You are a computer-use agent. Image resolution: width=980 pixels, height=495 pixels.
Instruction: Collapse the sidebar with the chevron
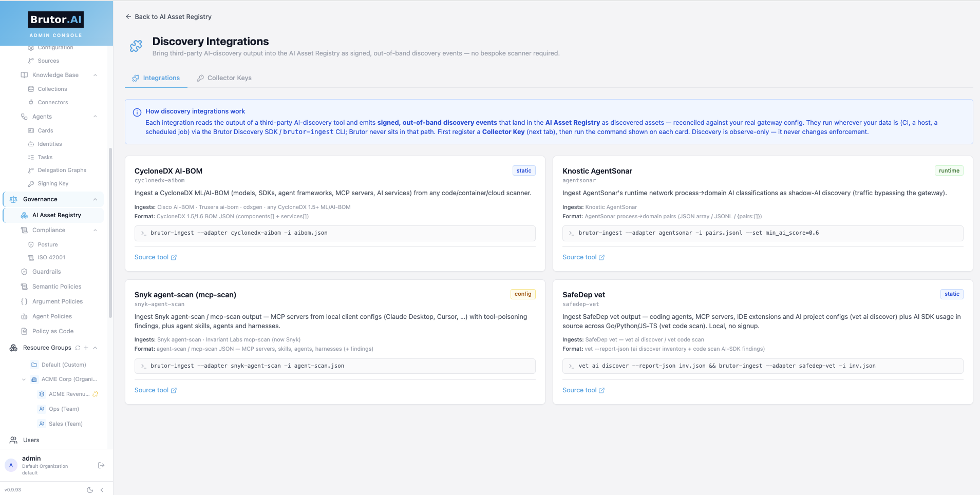[x=102, y=490]
